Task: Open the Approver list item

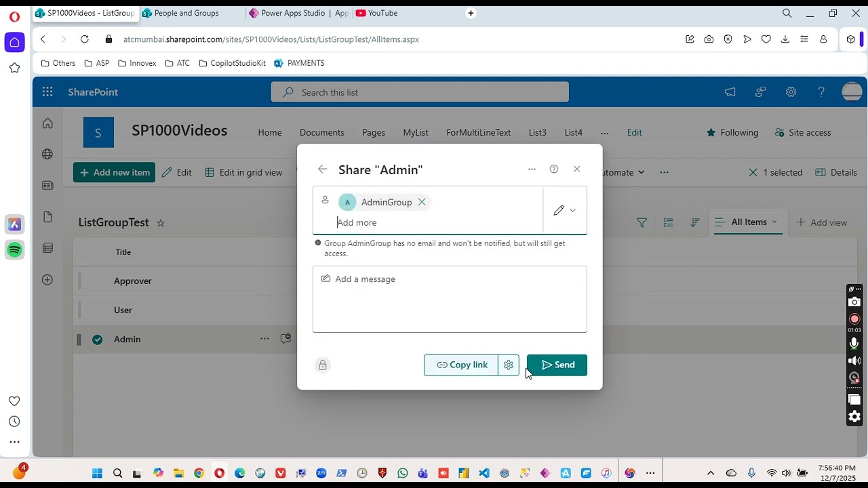Action: [133, 281]
